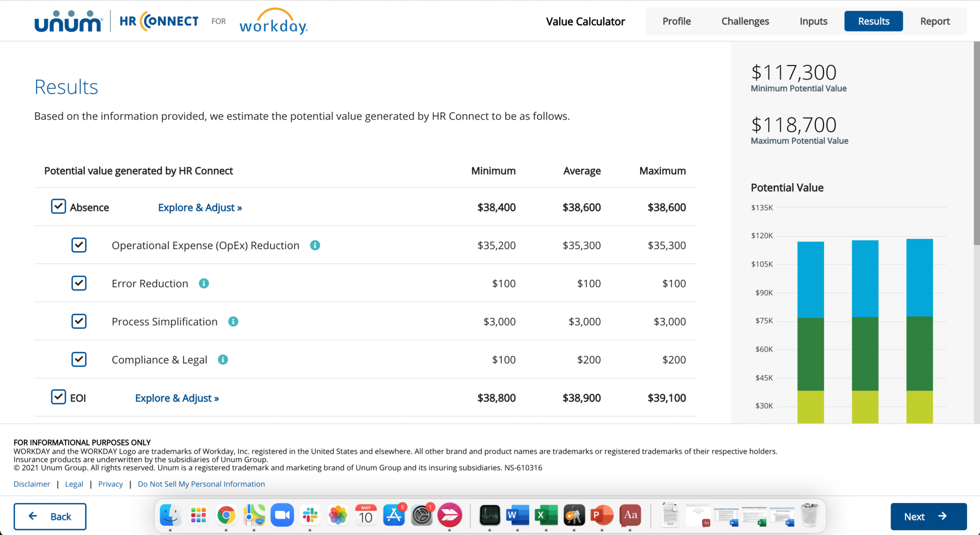Screen dimensions: 980x535
Task: Open Keychain Access from the dock
Action: [574, 515]
